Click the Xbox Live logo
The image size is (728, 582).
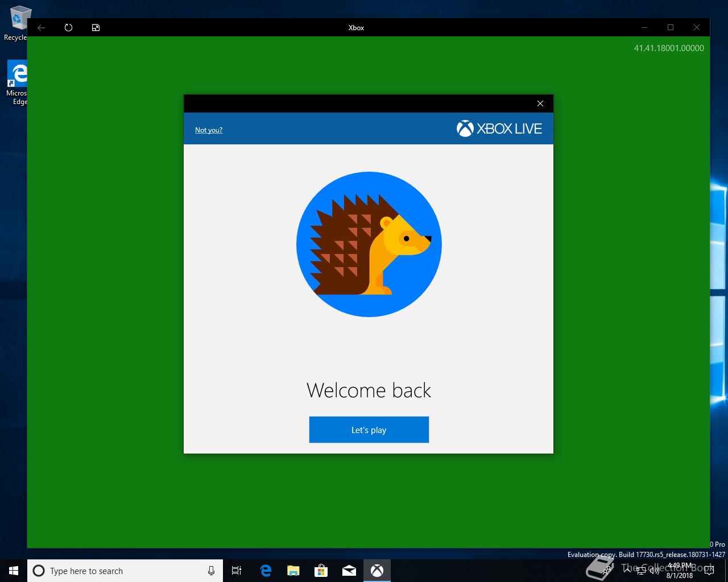pyautogui.click(x=499, y=129)
